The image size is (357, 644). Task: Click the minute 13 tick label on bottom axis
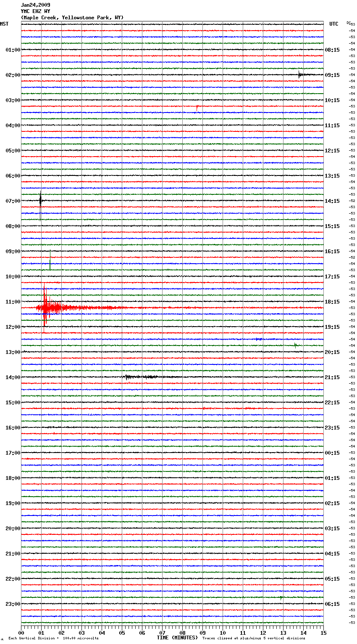pos(283,633)
